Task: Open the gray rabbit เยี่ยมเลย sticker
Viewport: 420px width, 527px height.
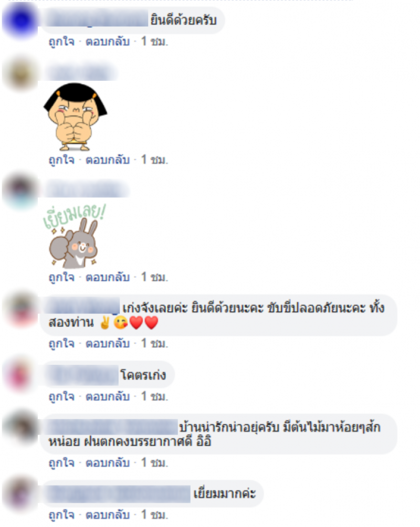Action: coord(75,236)
